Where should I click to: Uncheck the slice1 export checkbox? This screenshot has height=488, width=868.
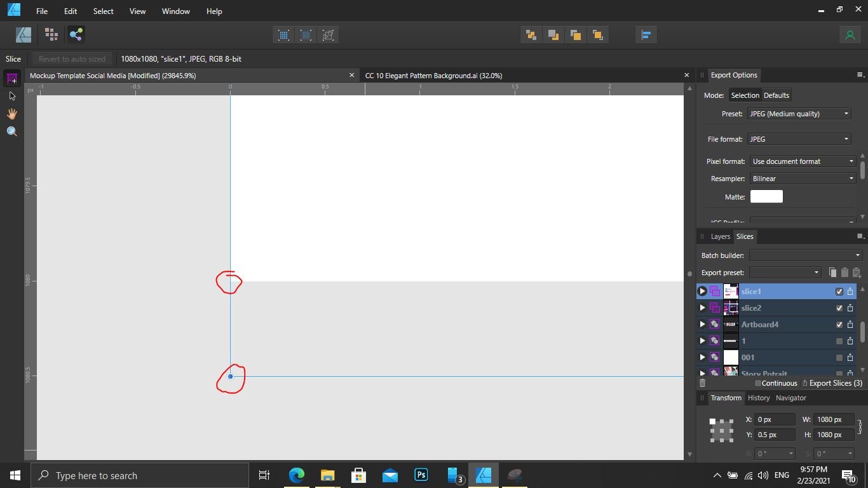[x=839, y=291]
